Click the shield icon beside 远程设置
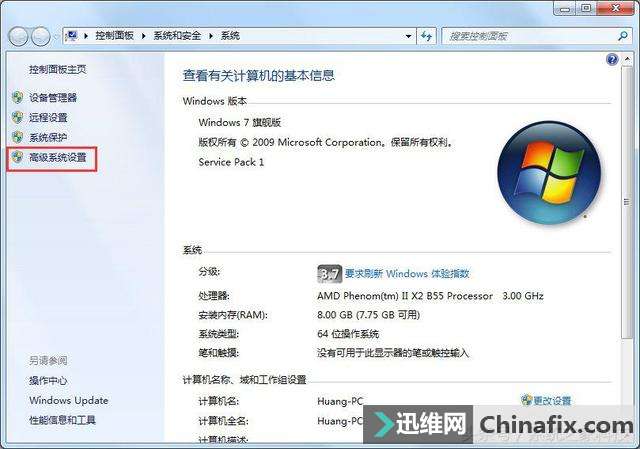The image size is (640, 449). point(18,117)
